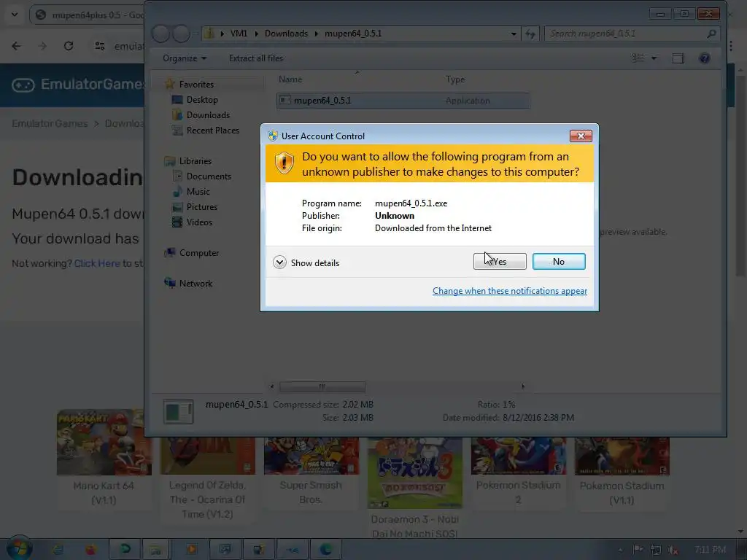Select Libraries in the Explorer sidebar
747x560 pixels.
[196, 161]
